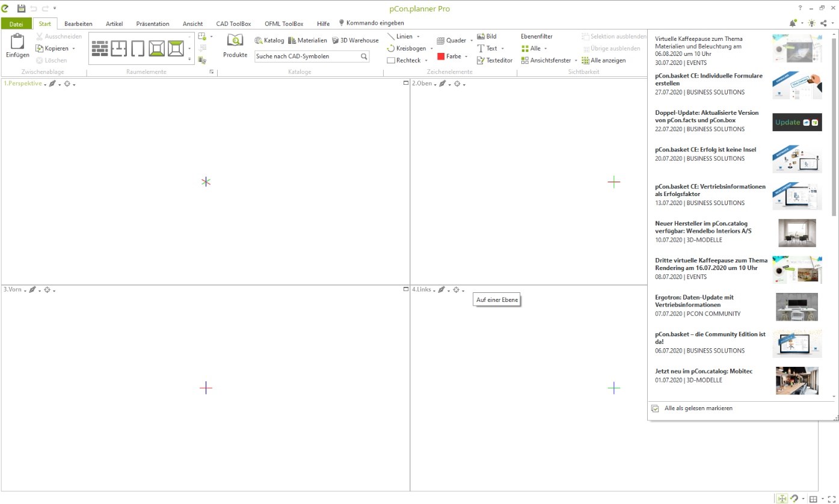Click the save disk icon in title bar
Viewport: 839px width, 504px height.
[x=21, y=8]
